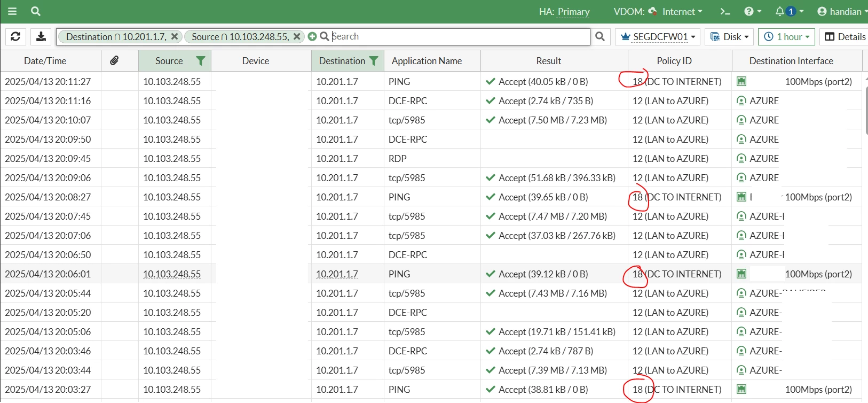This screenshot has height=403, width=868.
Task: Show the Details panel
Action: pyautogui.click(x=845, y=37)
